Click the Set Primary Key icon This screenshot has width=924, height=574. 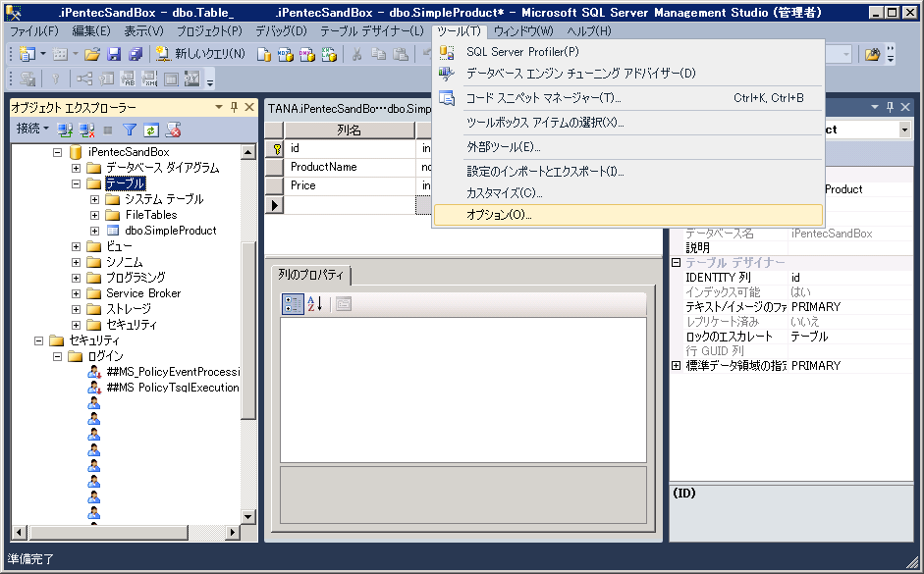point(55,78)
